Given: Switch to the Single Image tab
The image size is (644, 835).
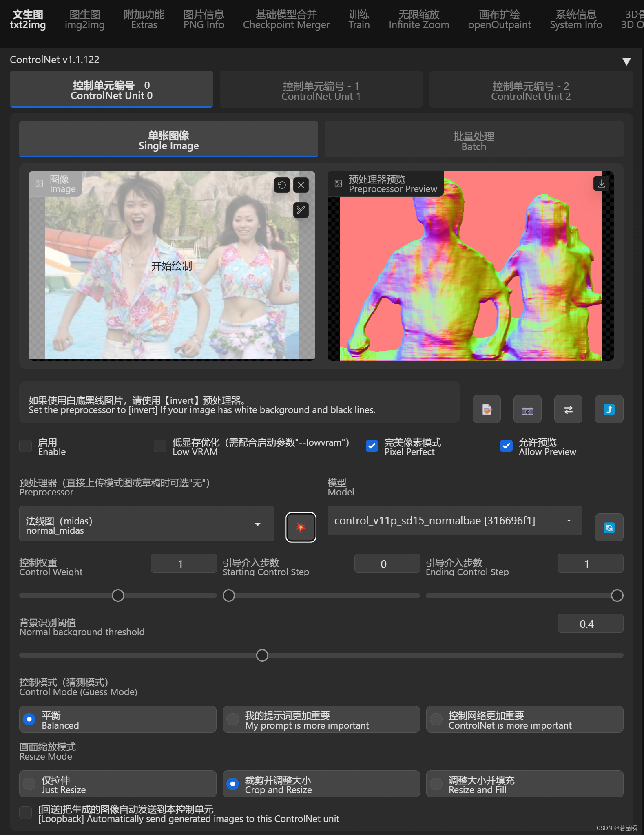Looking at the screenshot, I should click(x=168, y=140).
